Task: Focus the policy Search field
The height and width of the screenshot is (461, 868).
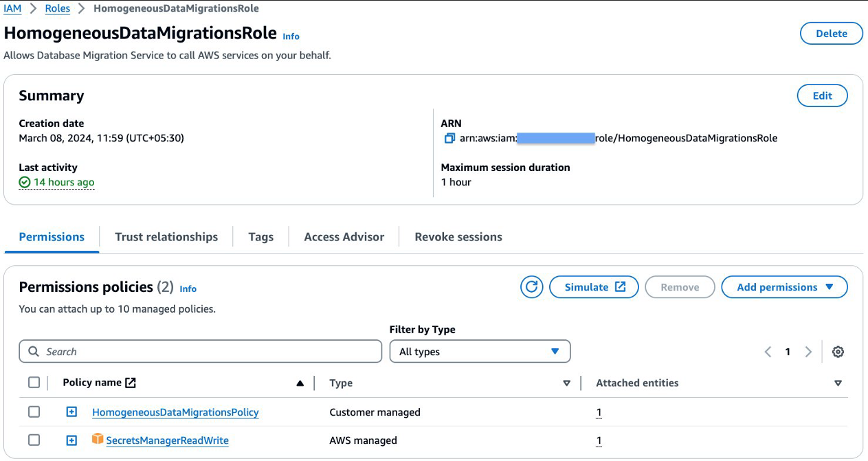Action: 206,352
